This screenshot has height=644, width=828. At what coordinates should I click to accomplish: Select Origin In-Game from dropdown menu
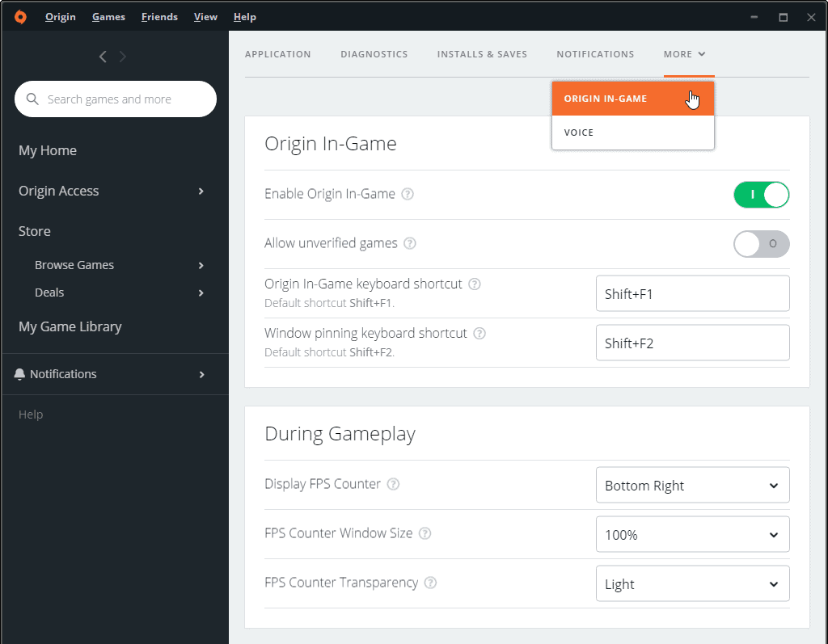tap(632, 99)
